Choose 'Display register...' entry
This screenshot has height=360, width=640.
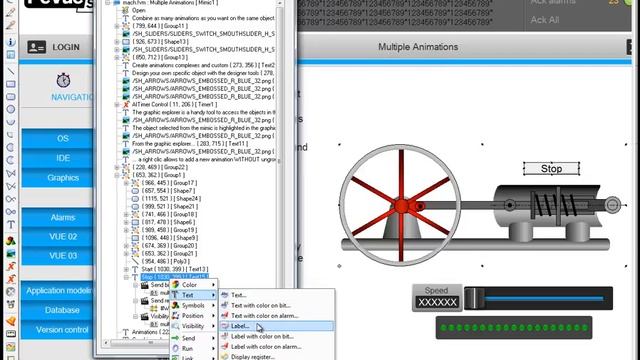(277, 357)
